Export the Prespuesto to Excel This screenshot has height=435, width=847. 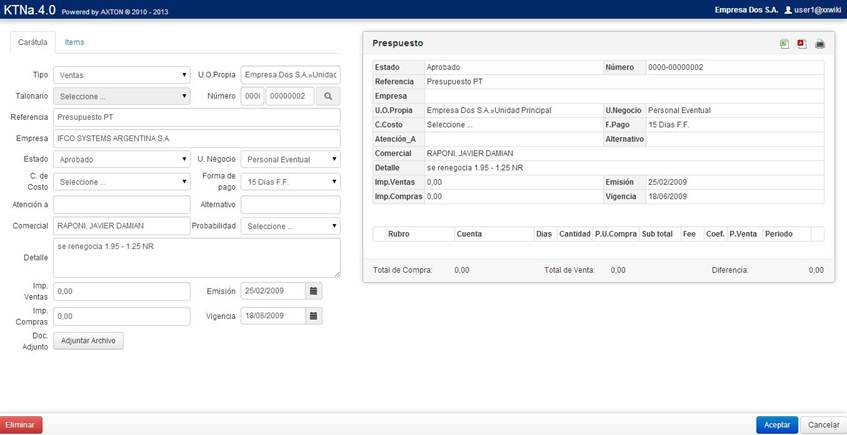coord(785,44)
